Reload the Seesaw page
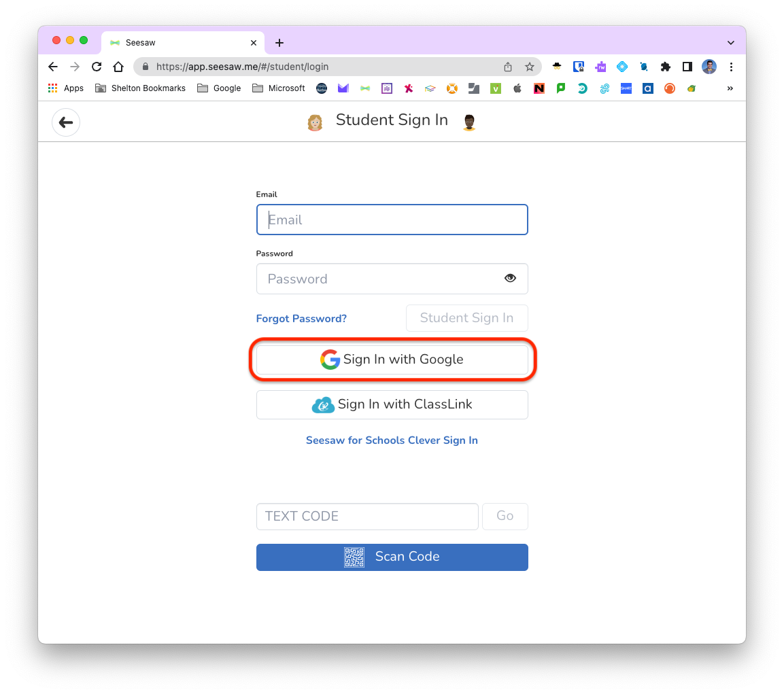Viewport: 784px width, 694px height. tap(97, 67)
